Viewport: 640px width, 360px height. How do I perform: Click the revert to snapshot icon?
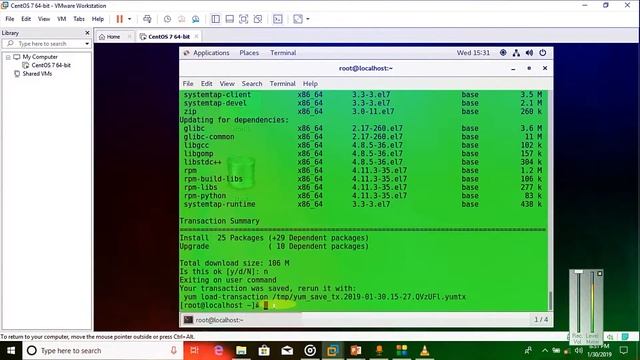point(182,19)
